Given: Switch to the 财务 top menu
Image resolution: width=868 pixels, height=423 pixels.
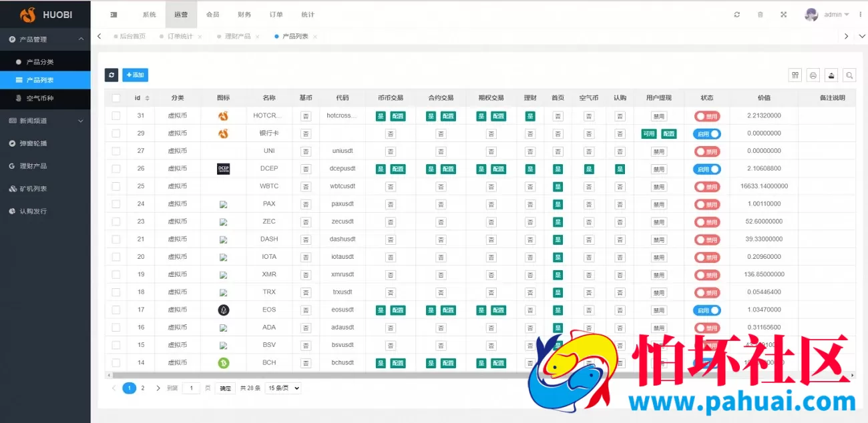Looking at the screenshot, I should [244, 15].
